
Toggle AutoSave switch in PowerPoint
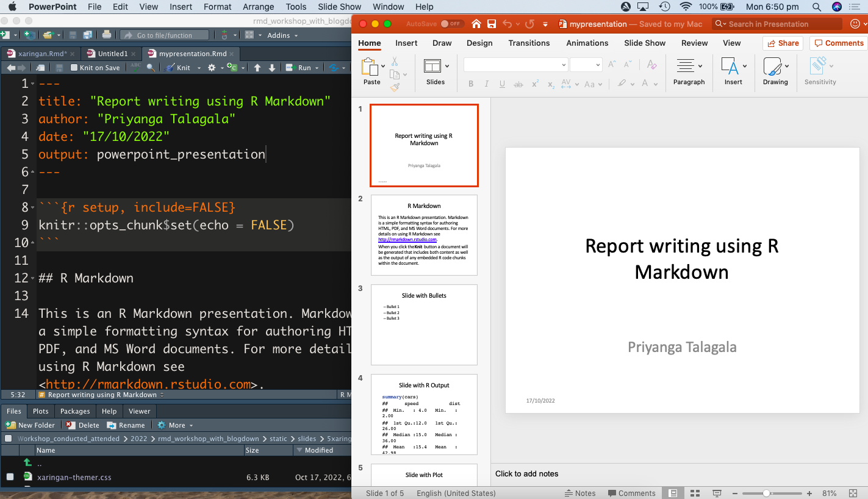click(454, 24)
